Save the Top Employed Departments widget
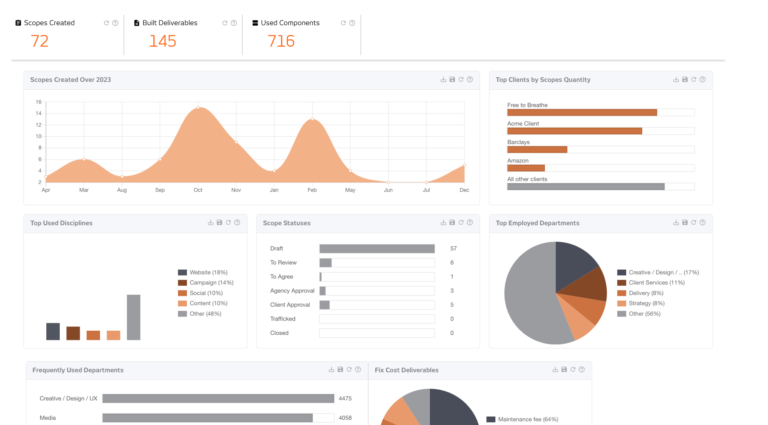The image size is (768, 425). point(685,223)
